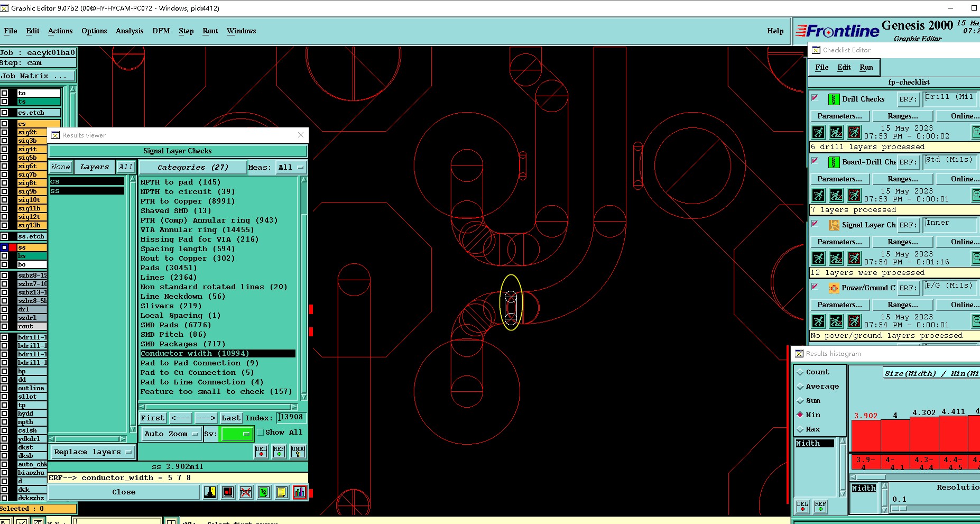
Task: Click the histogram bar-chart icon in Results viewer
Action: pyautogui.click(x=300, y=492)
